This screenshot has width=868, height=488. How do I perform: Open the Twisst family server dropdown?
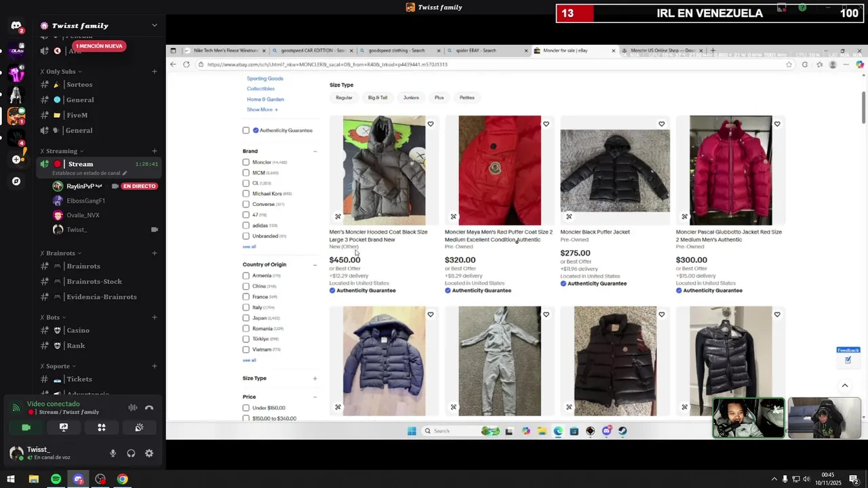(x=154, y=26)
